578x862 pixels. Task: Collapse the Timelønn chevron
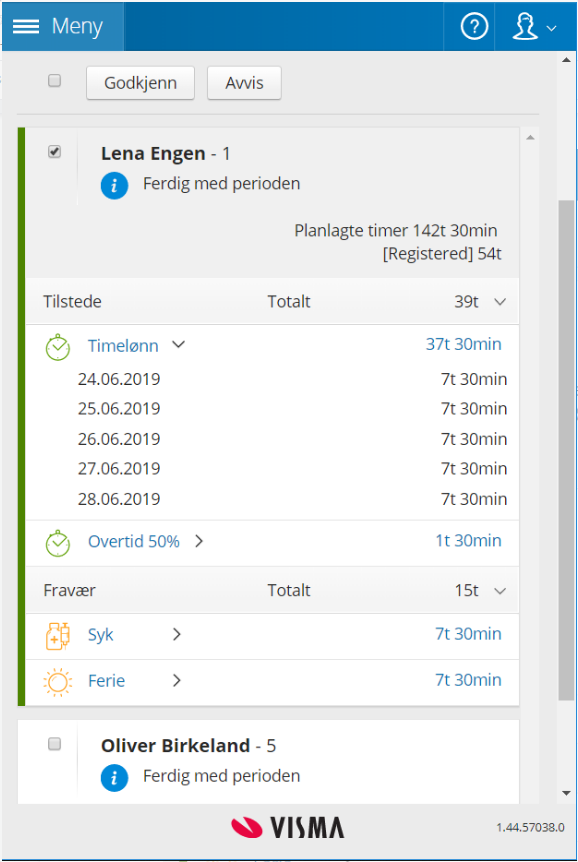[x=179, y=345]
